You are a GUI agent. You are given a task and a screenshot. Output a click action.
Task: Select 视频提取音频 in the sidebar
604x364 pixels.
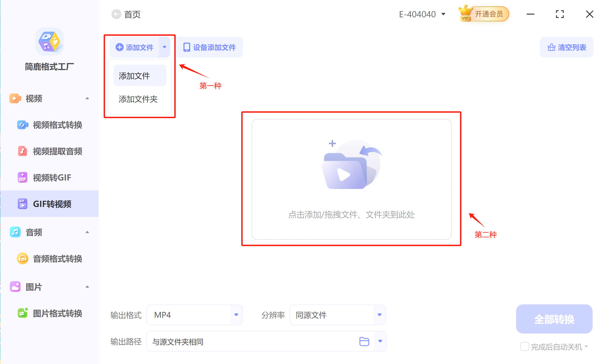coord(57,151)
